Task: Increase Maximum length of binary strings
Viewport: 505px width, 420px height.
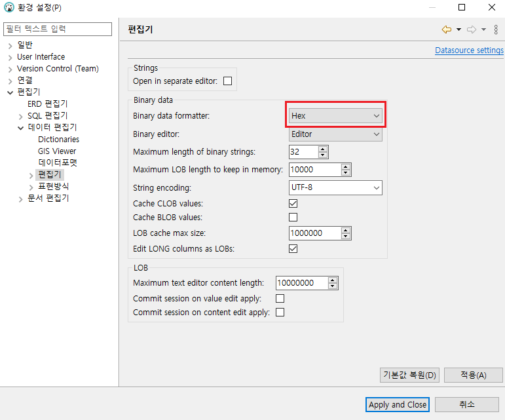Action: pos(323,149)
